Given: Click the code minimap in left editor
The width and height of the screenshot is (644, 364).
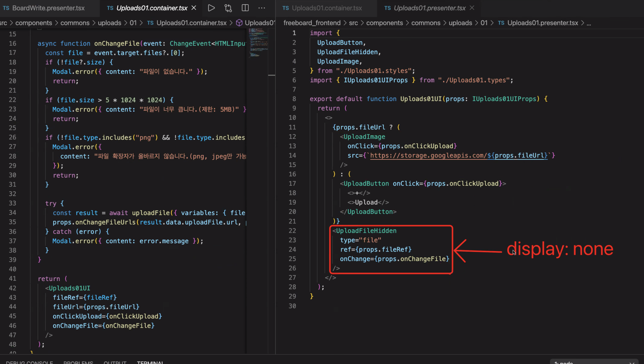Looking at the screenshot, I should [258, 42].
